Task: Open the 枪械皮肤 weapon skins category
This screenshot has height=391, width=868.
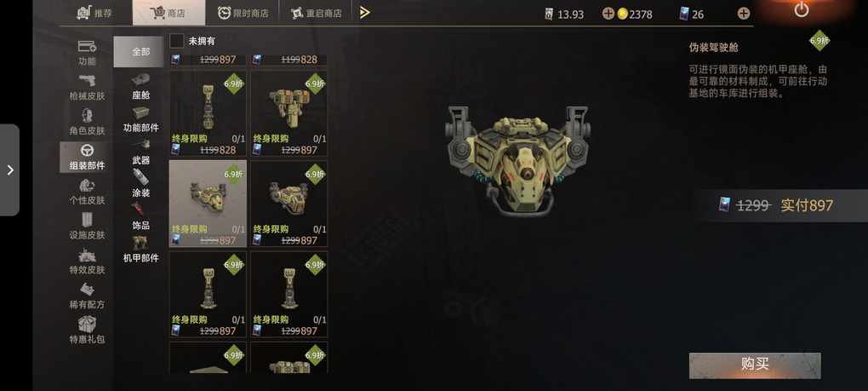Action: (x=87, y=86)
